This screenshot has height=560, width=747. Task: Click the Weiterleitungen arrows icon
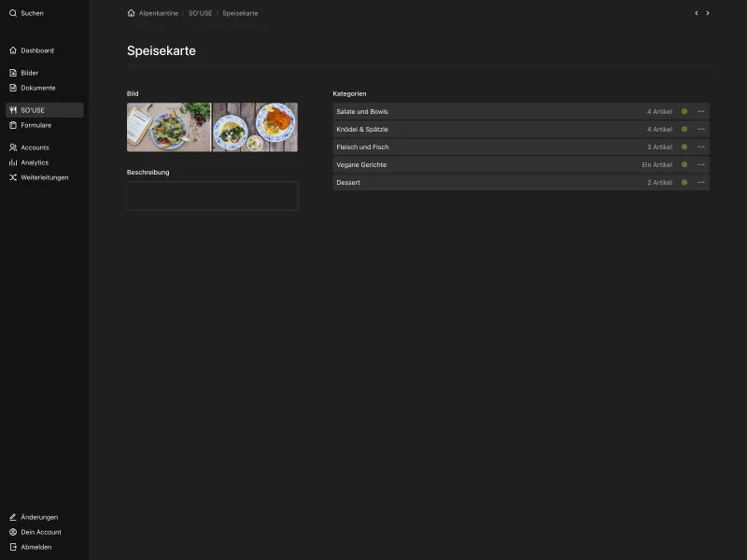(x=12, y=177)
